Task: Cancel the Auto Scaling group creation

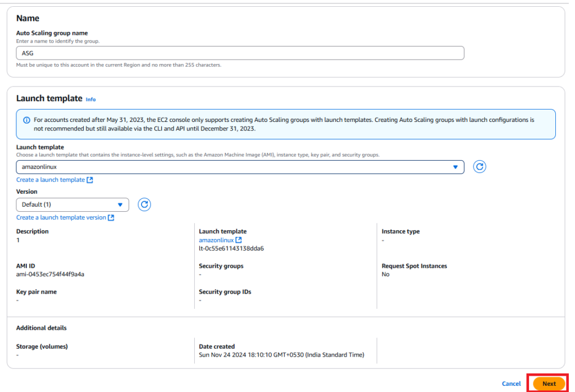Action: (511, 384)
